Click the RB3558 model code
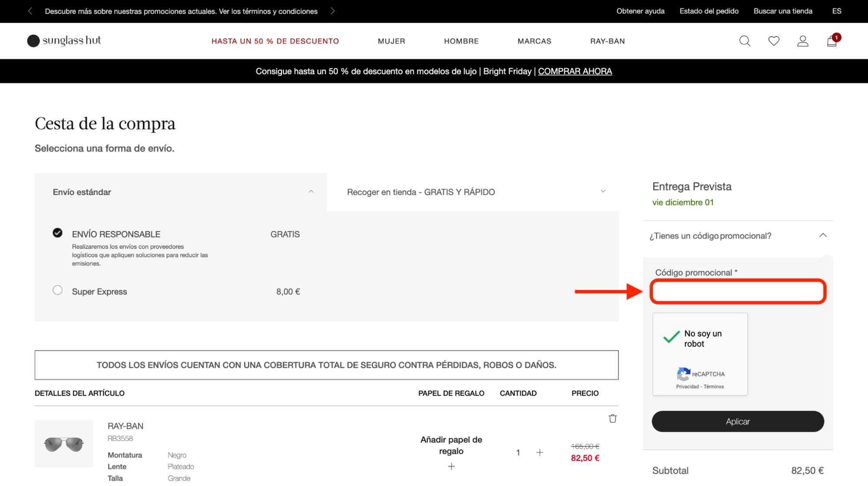Screen dimensions: 868x486 [x=120, y=439]
